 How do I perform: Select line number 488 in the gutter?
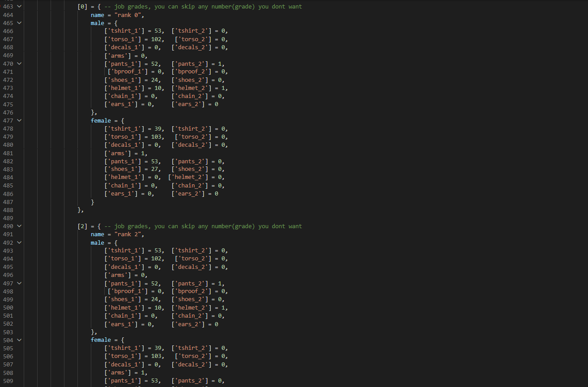pos(8,210)
